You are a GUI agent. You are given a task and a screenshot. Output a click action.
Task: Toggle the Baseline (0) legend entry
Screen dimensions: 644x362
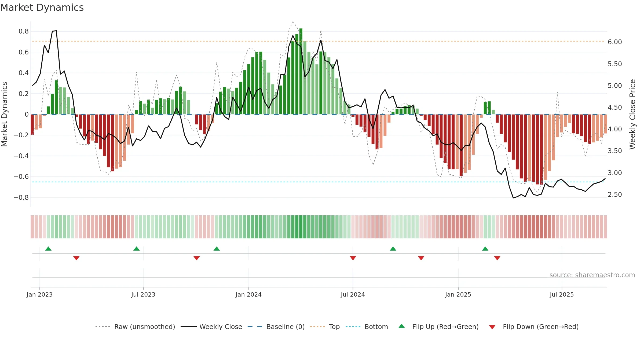[276, 327]
